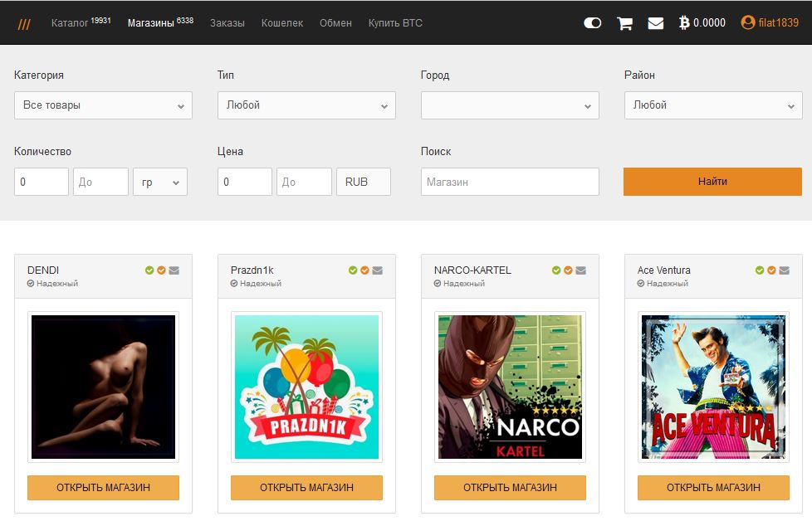Image resolution: width=812 pixels, height=521 pixels.
Task: Focus the Поиск Магазин text field
Action: tap(510, 183)
